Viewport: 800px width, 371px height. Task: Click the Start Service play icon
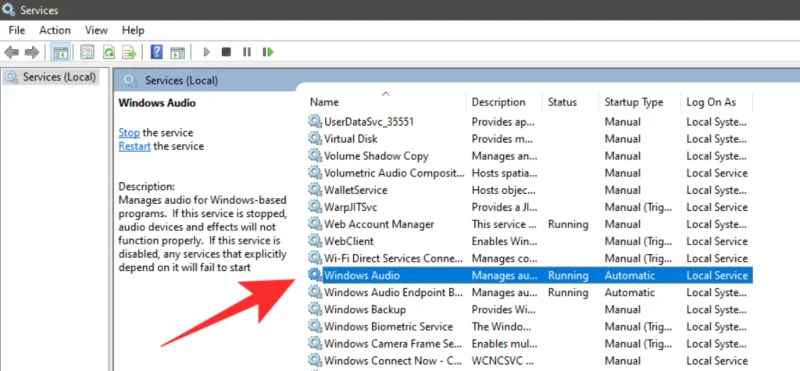(x=207, y=52)
